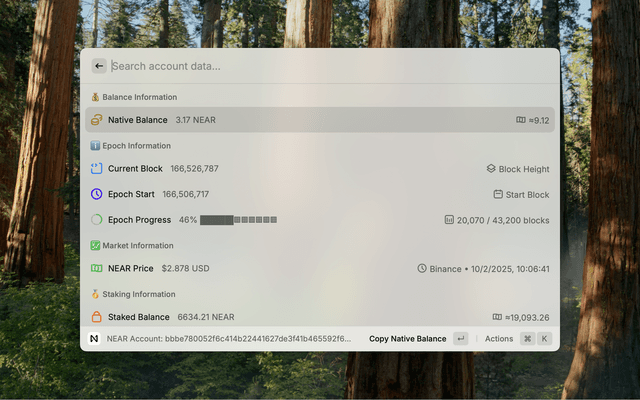Click the Epoch Start clock icon
The image size is (640, 400).
pos(97,194)
